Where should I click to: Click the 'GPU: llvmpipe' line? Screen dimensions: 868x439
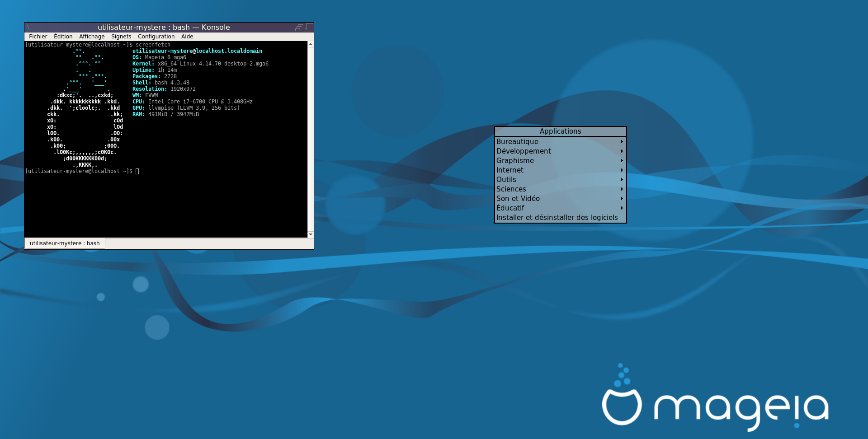pyautogui.click(x=186, y=108)
